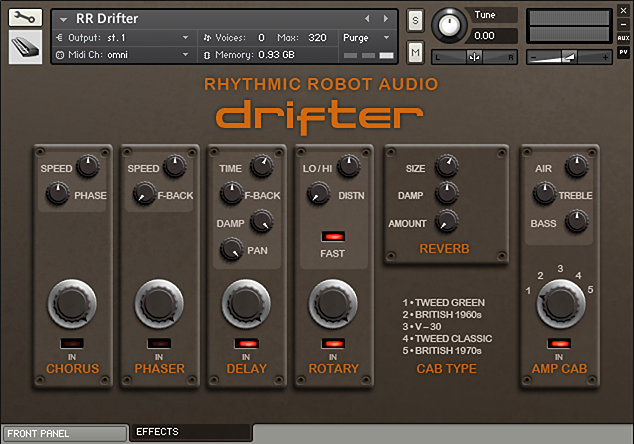
Task: Click the pan slider between L and R
Action: tap(474, 57)
